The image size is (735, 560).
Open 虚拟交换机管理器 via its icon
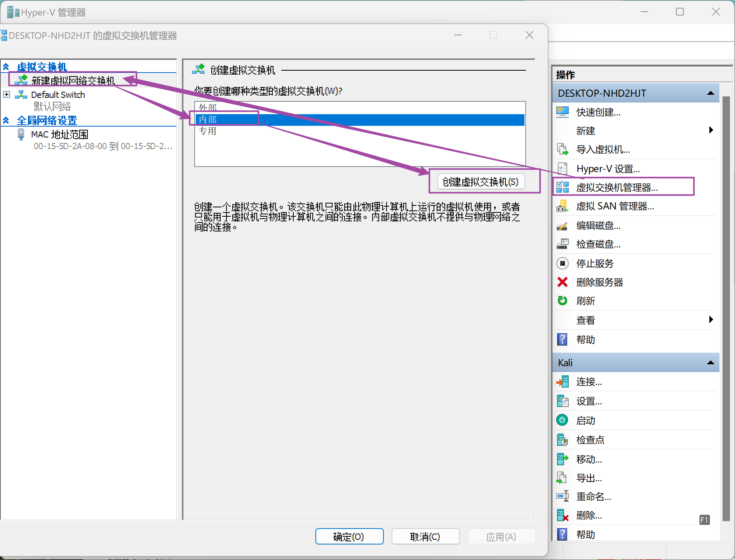click(x=563, y=187)
